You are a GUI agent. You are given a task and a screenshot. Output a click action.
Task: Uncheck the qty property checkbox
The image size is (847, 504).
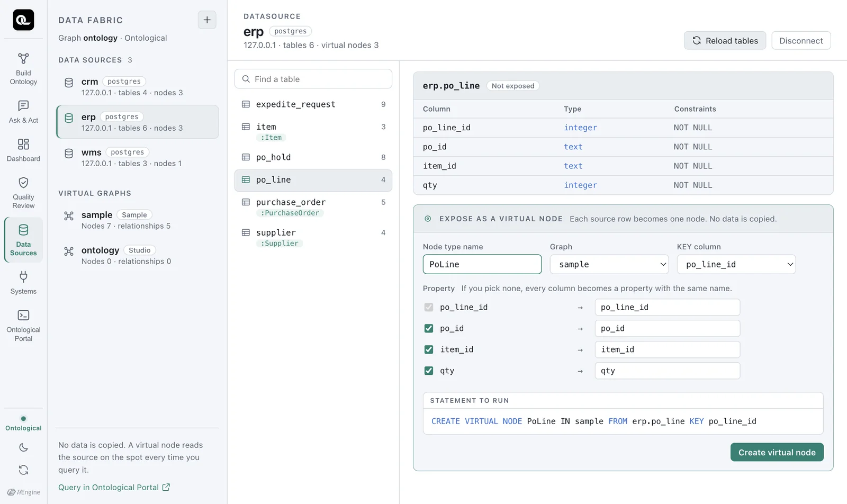click(429, 371)
